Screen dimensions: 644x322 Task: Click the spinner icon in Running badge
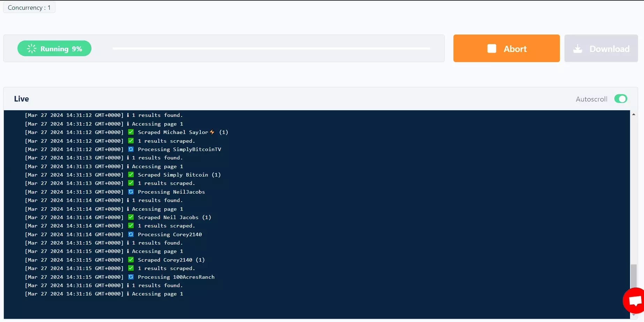tap(31, 48)
